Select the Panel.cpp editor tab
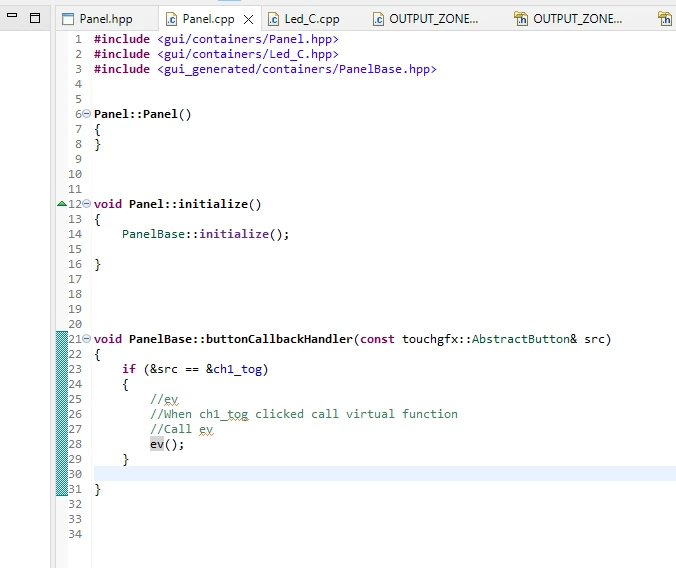The width and height of the screenshot is (676, 568). 208,19
